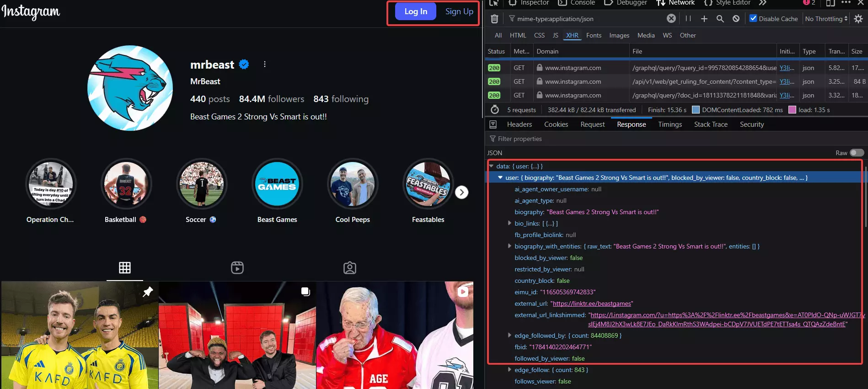Open the No Throttling dropdown
Screen dimensions: 868x389
tap(826, 19)
